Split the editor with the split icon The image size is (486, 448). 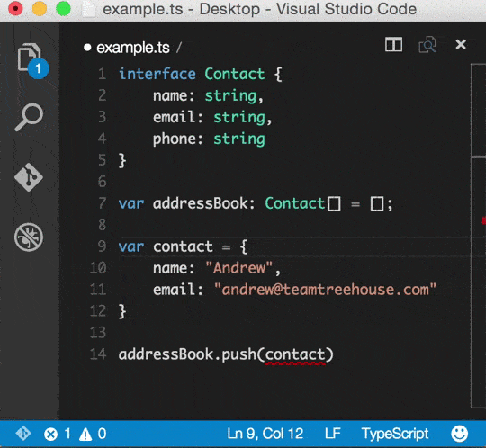pyautogui.click(x=393, y=45)
